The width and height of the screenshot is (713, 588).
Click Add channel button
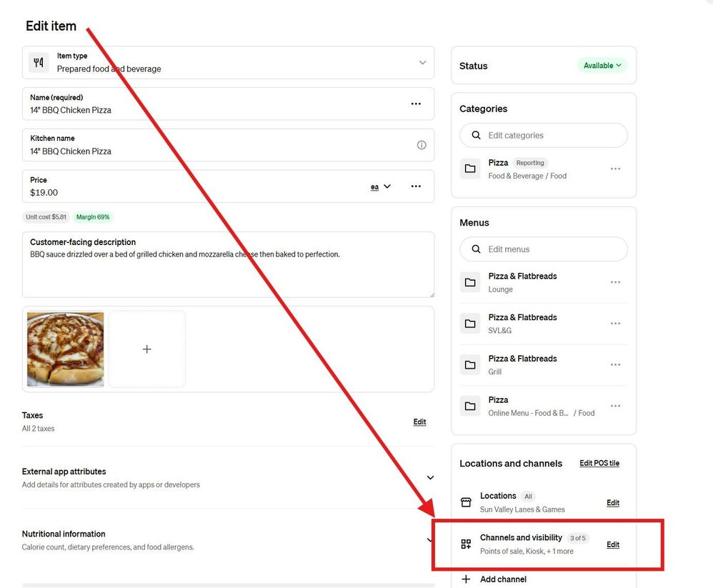(494, 579)
